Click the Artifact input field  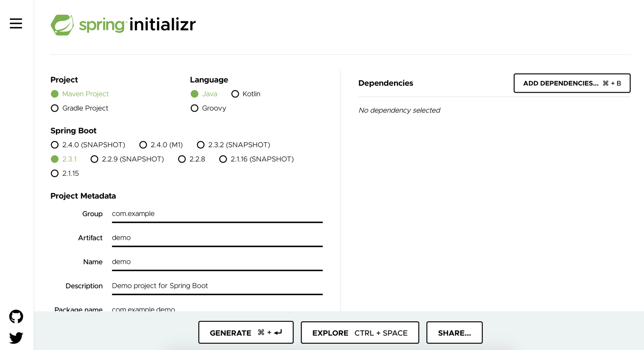pyautogui.click(x=217, y=238)
